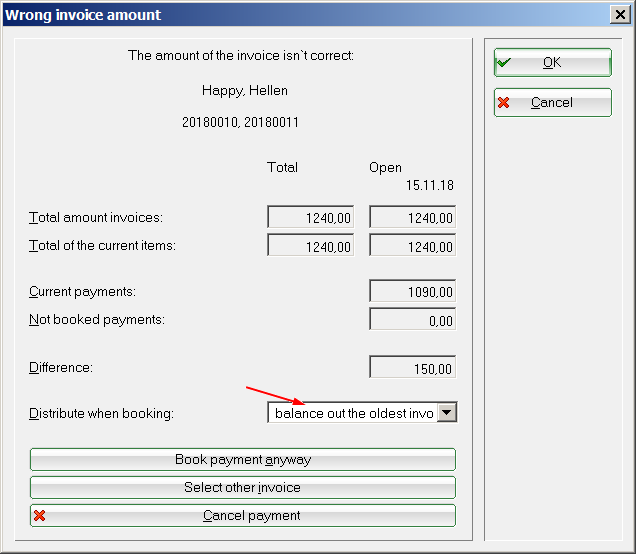636x554 pixels.
Task: Select Total of the current items Total field
Action: [311, 246]
